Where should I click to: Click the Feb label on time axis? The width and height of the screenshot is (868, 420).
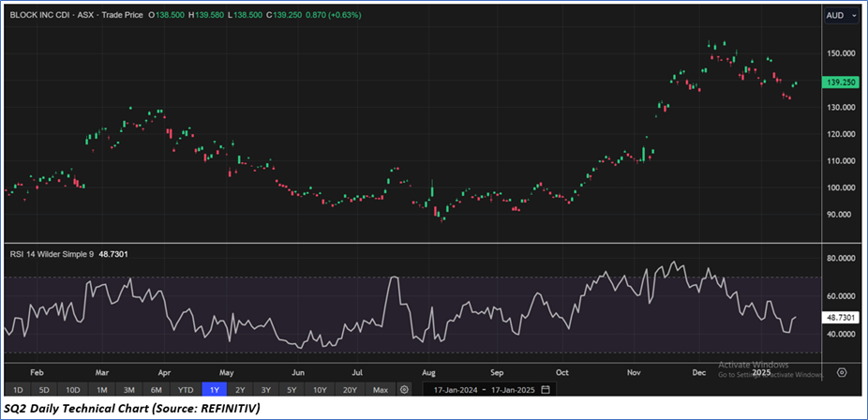pos(37,372)
